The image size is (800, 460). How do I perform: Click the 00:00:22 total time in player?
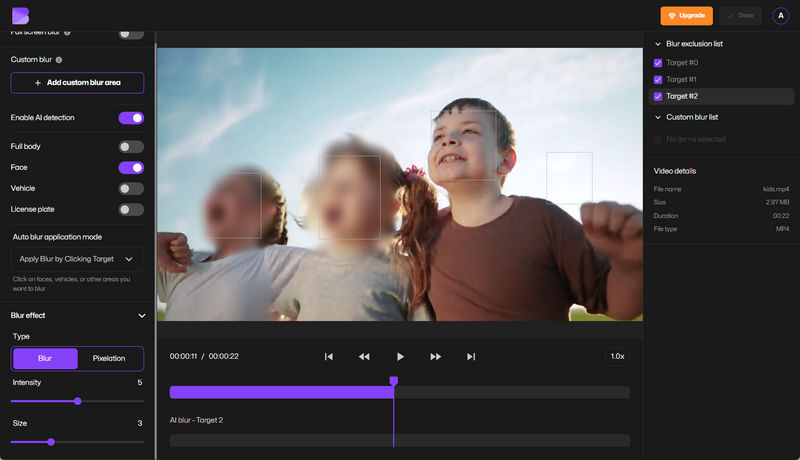[223, 356]
